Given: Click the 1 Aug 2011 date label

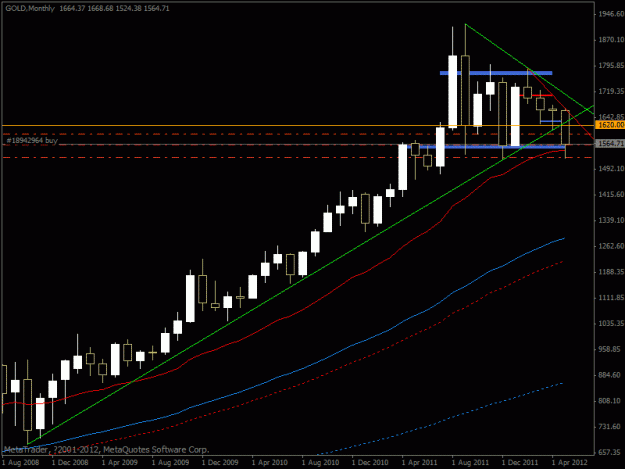Looking at the screenshot, I should [x=470, y=463].
